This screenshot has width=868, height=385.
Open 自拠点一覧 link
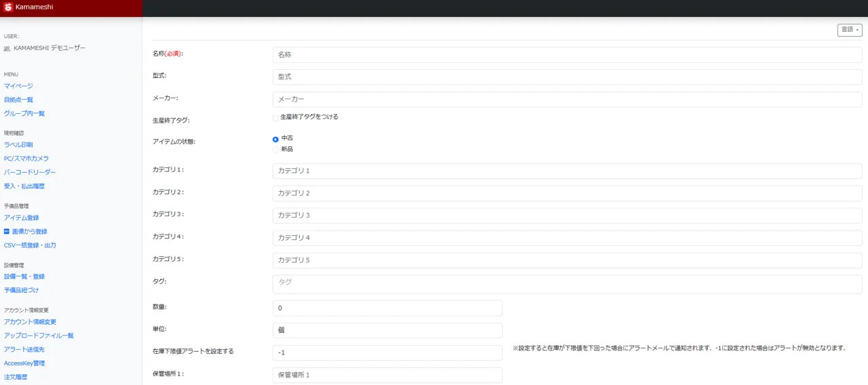pyautogui.click(x=18, y=100)
